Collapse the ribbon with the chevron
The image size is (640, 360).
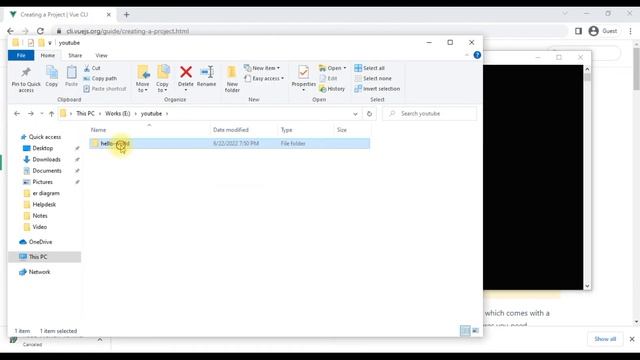tap(467, 55)
